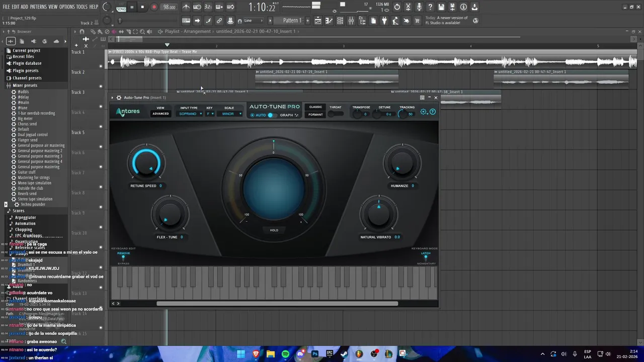Click the Hold button in Auto-Tune

tap(274, 230)
